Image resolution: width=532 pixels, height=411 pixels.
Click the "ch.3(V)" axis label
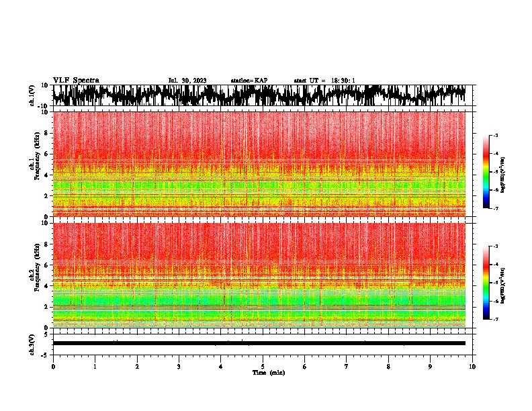32,345
